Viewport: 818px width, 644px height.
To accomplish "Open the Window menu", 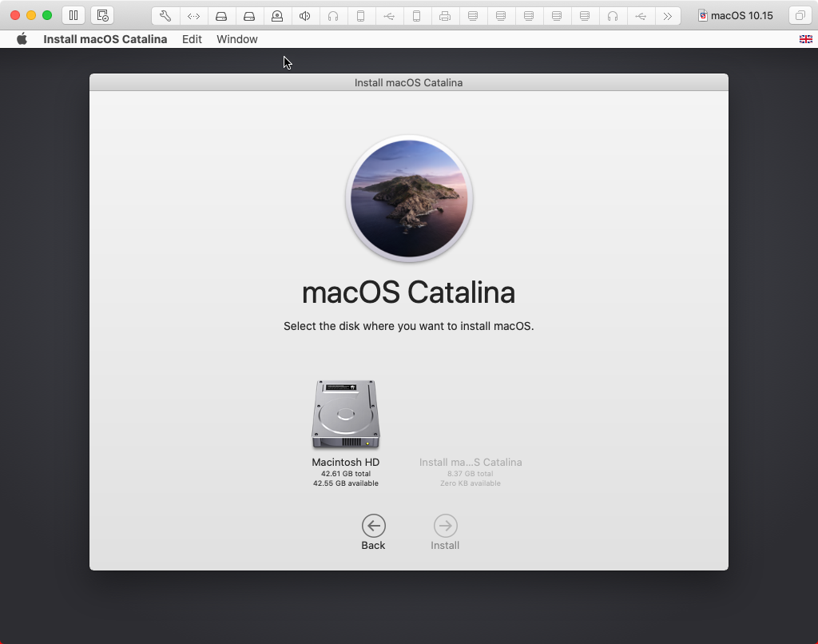I will click(x=236, y=38).
